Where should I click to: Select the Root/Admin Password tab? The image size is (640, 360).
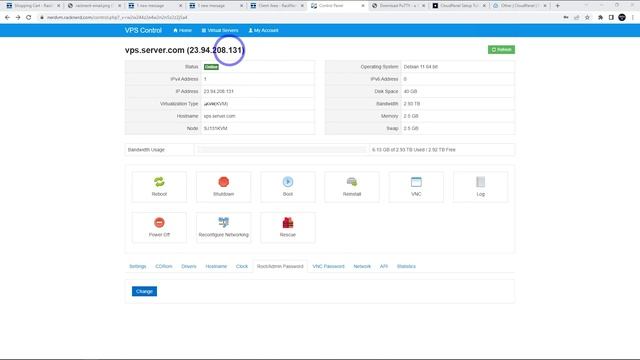280,266
